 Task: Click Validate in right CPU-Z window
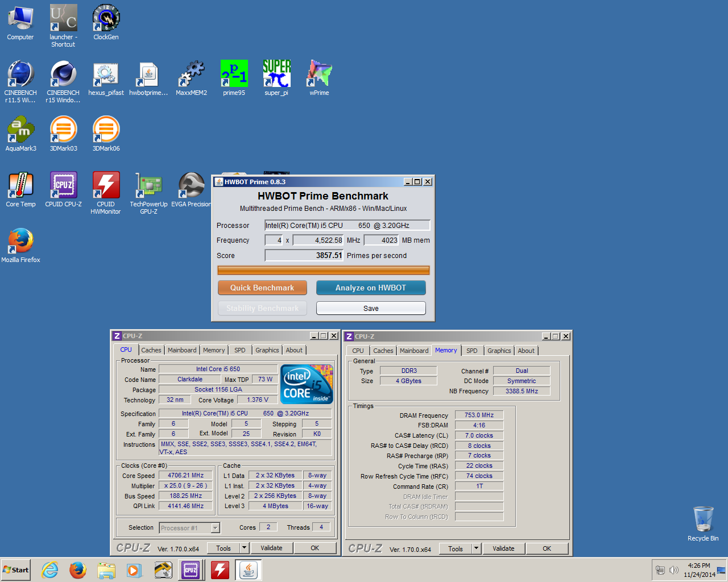[503, 548]
